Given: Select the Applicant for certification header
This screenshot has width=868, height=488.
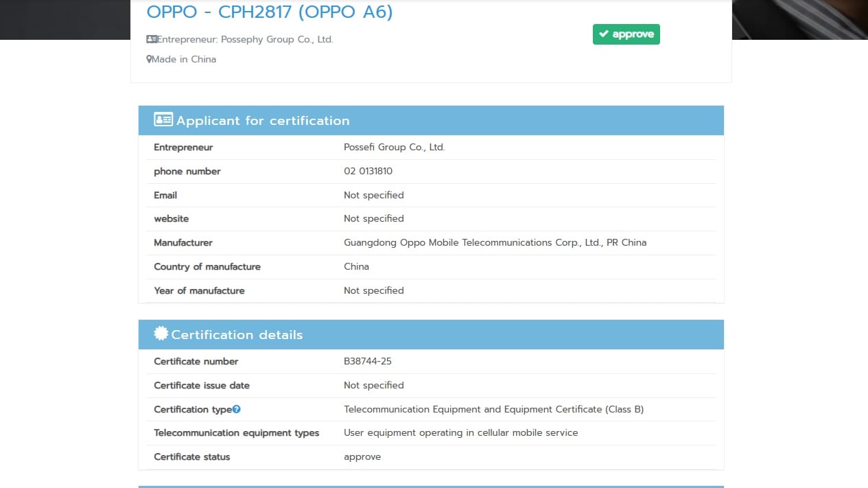Looking at the screenshot, I should click(263, 121).
